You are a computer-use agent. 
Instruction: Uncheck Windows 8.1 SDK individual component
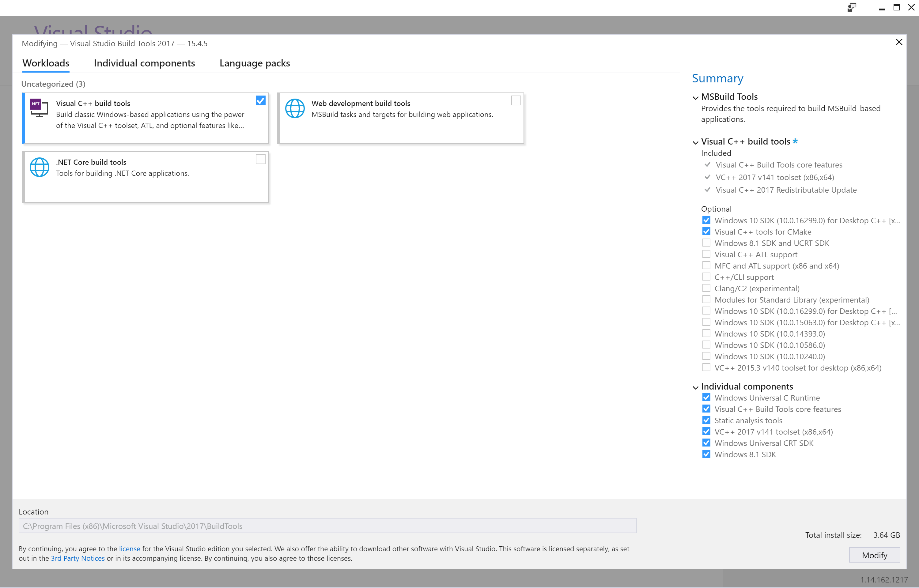(706, 454)
